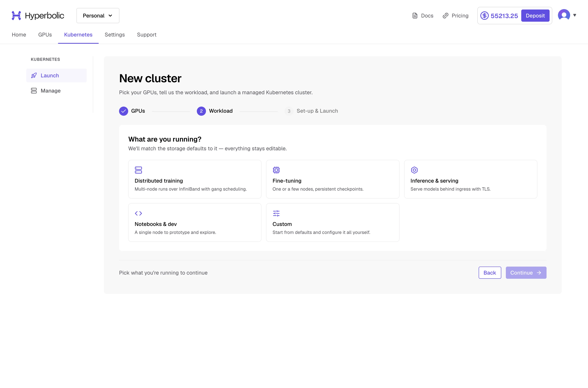Open the Pricing link

[456, 16]
